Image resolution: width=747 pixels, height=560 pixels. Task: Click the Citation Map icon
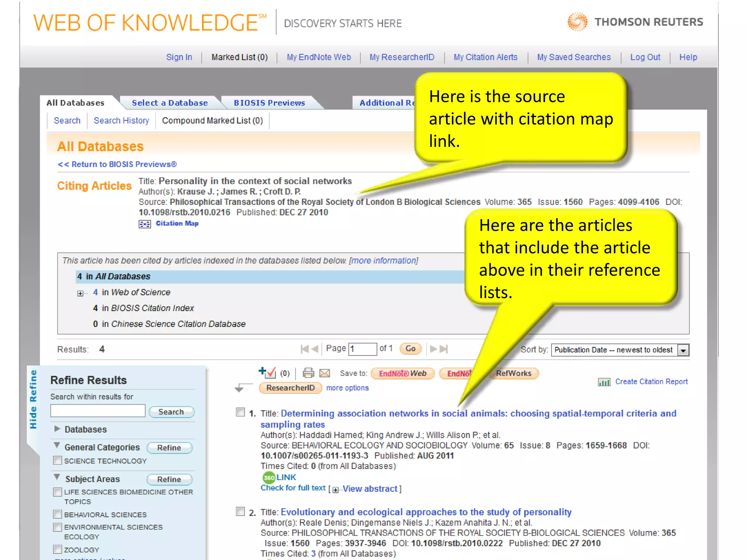click(x=144, y=224)
